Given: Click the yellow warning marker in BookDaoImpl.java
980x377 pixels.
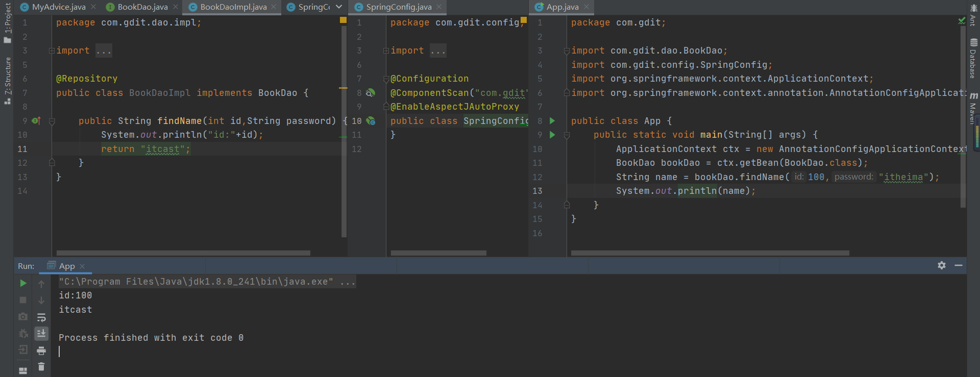Looking at the screenshot, I should tap(343, 20).
